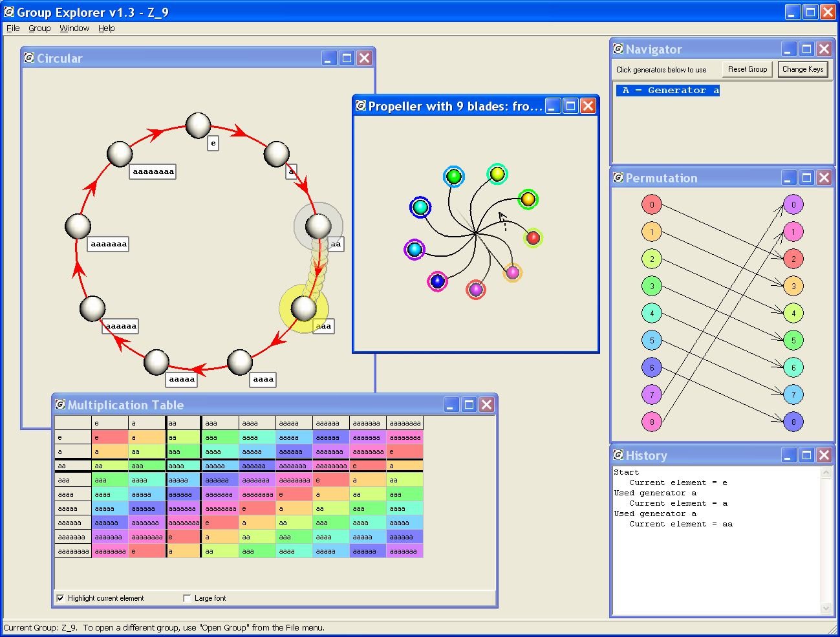The image size is (840, 637).
Task: Apply Generator a in the Navigator
Action: click(x=668, y=90)
